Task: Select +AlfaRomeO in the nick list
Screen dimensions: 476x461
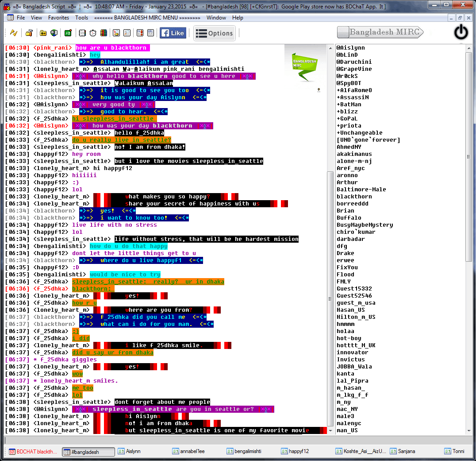Action: [x=354, y=90]
